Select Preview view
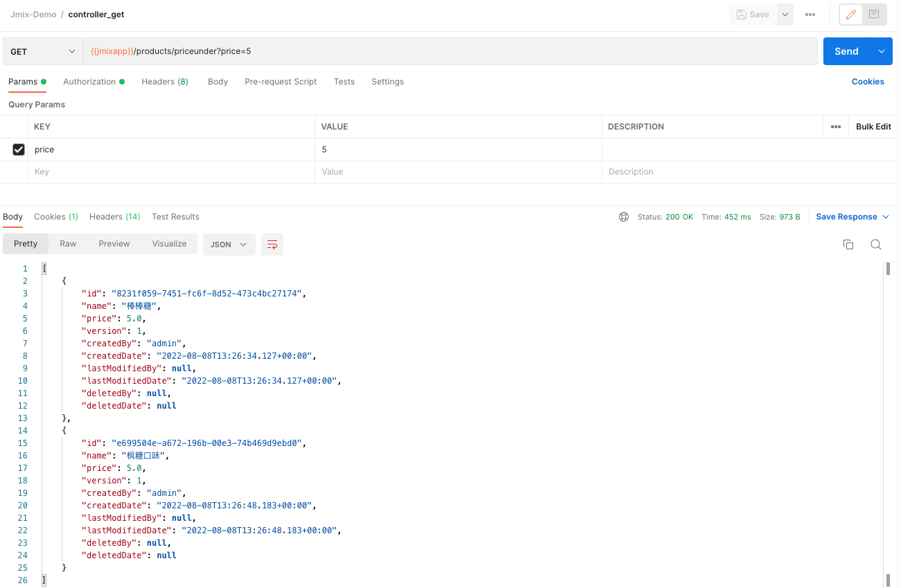This screenshot has height=588, width=901. [114, 244]
